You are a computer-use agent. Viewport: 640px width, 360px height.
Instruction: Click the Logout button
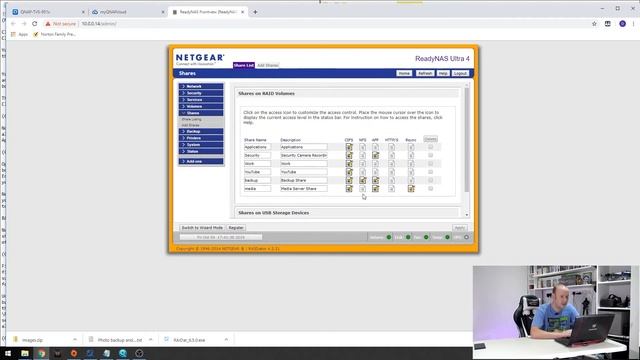coord(460,73)
